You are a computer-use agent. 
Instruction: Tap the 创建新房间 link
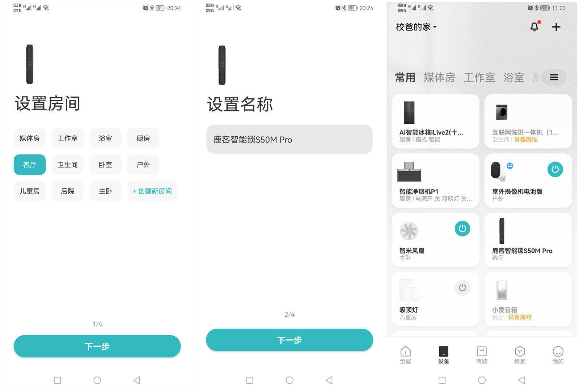152,191
